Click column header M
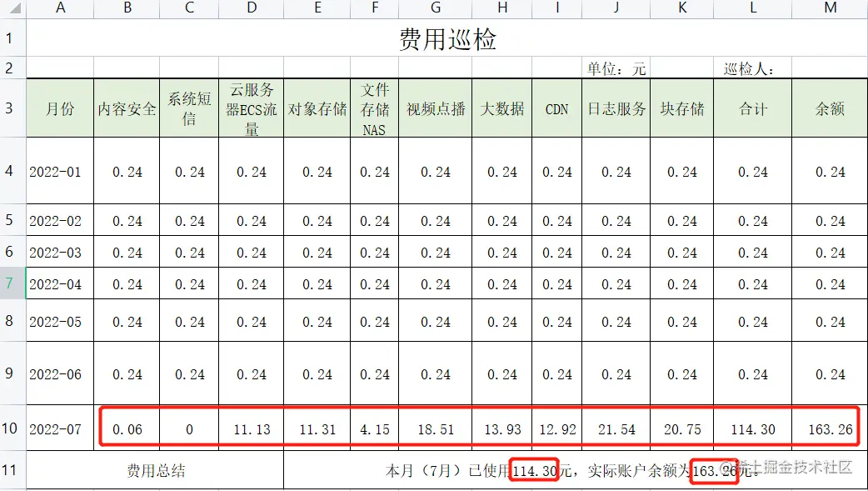 point(830,8)
